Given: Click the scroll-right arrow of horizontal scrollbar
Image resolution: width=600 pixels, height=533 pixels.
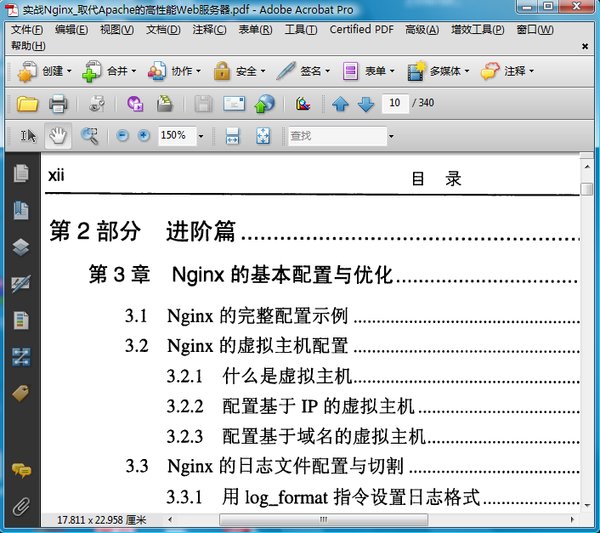Looking at the screenshot, I should [572, 520].
